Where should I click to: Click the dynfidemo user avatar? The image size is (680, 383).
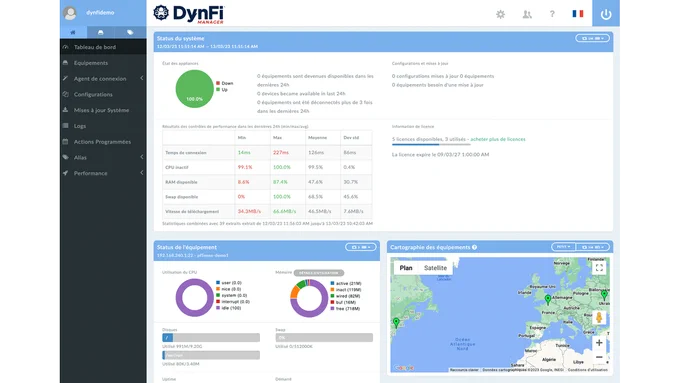(70, 13)
